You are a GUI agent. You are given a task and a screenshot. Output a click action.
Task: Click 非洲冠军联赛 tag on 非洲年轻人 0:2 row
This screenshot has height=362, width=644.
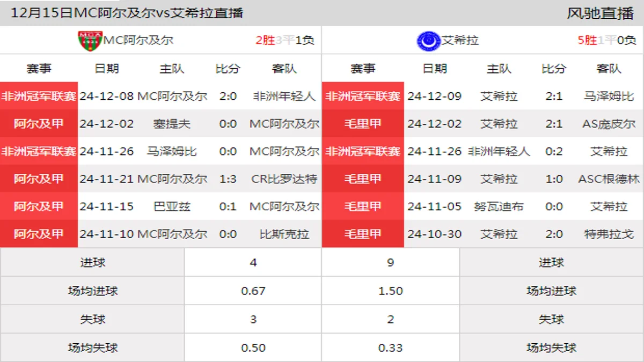pos(363,151)
